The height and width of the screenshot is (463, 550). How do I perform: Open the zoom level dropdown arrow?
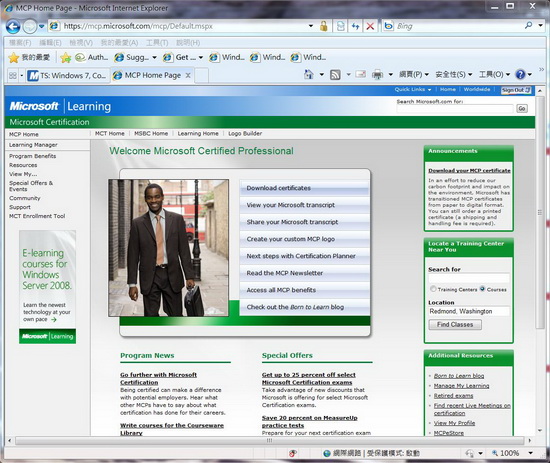(x=531, y=453)
